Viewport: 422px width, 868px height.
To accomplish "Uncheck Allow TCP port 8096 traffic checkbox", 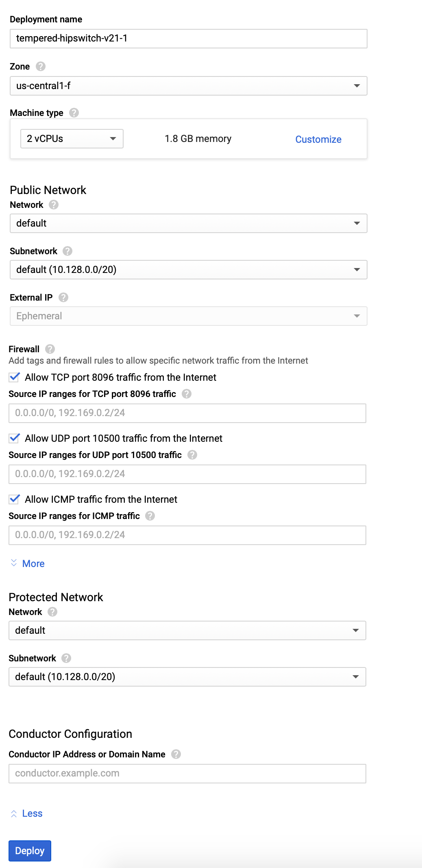I will 15,377.
